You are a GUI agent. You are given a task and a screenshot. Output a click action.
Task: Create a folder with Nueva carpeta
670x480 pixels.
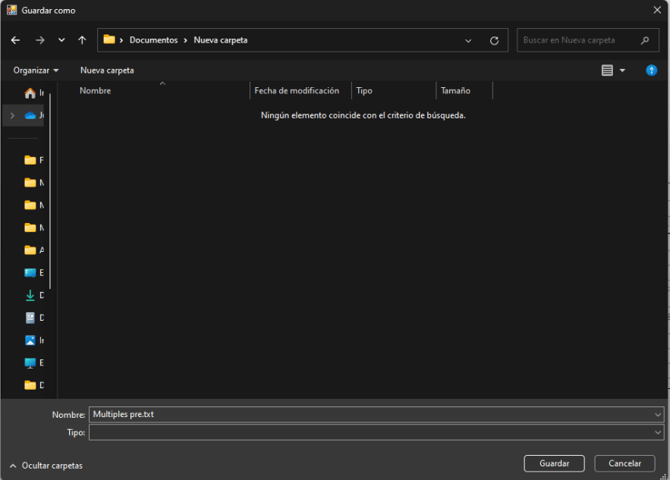pyautogui.click(x=107, y=70)
